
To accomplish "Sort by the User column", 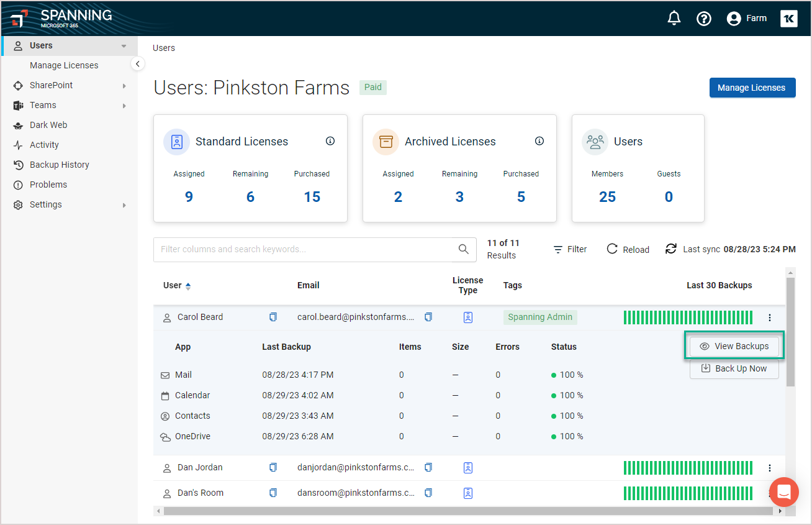I will [177, 286].
